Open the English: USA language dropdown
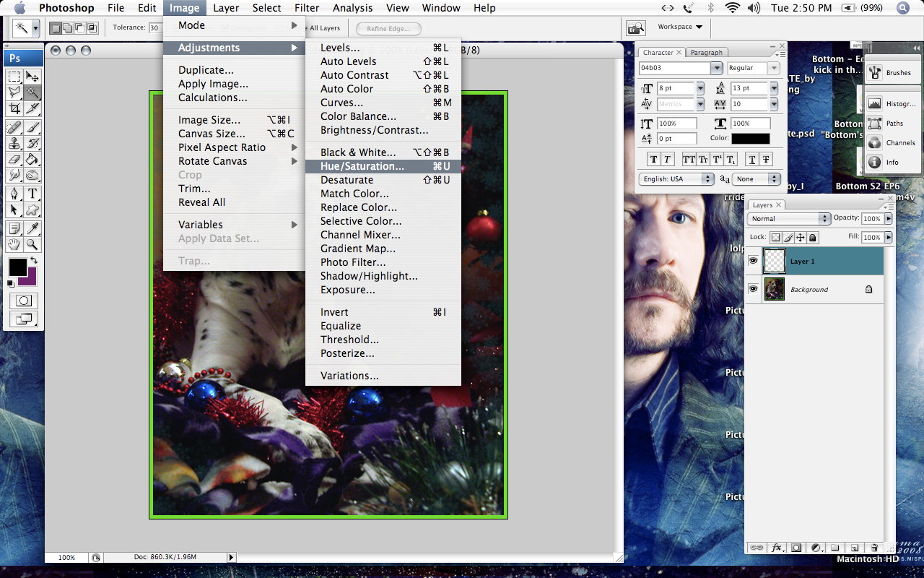The width and height of the screenshot is (924, 578). 676,179
